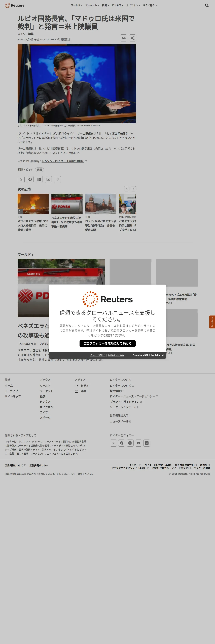Share article on X below related topics
Screen dimensions: 215x644
[21, 179]
